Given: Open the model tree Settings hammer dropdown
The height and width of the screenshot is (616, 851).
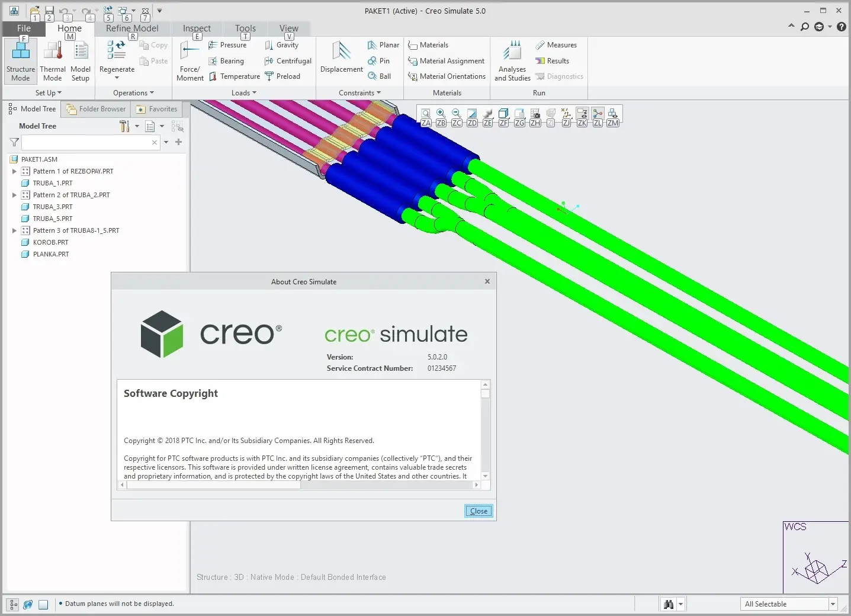Looking at the screenshot, I should 137,126.
